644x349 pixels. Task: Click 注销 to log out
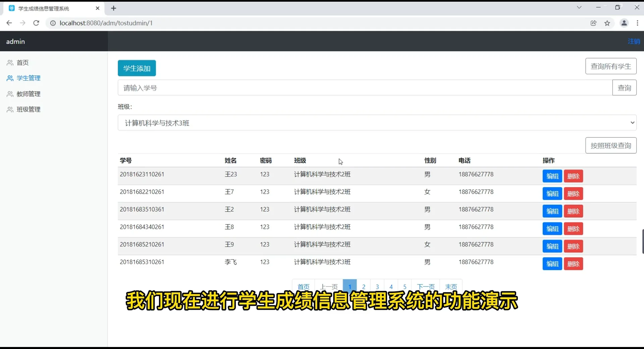click(634, 41)
